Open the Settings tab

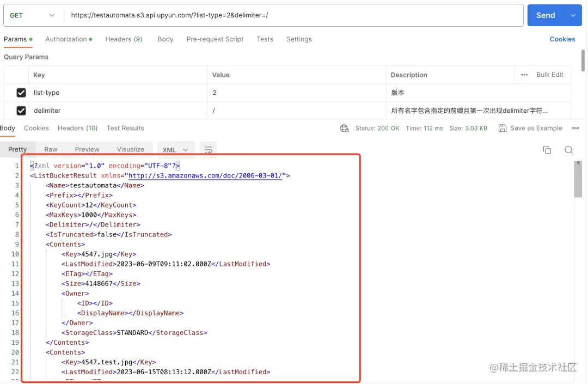(299, 39)
